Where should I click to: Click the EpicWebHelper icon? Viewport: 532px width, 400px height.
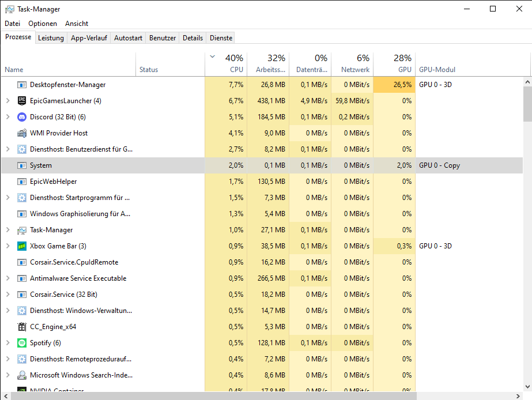point(22,182)
